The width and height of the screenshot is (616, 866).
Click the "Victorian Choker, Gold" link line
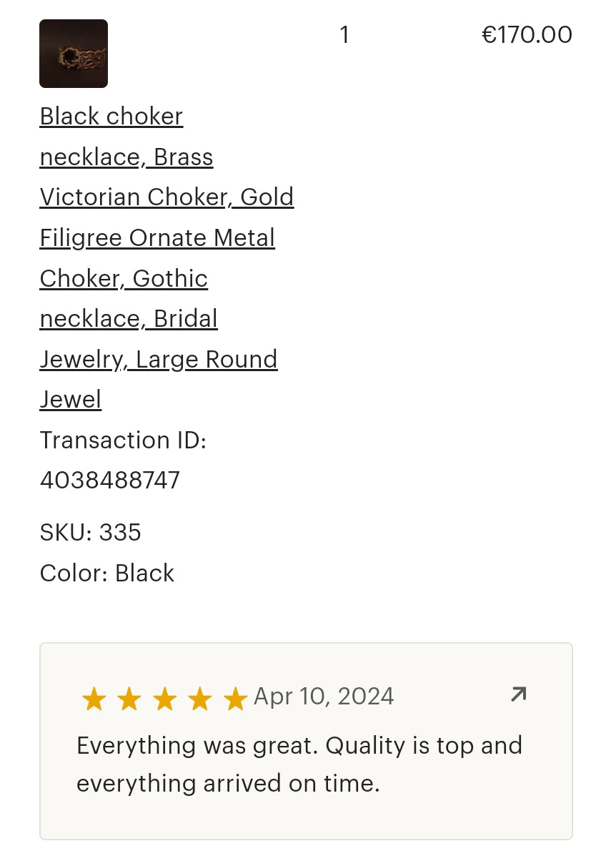pos(167,197)
